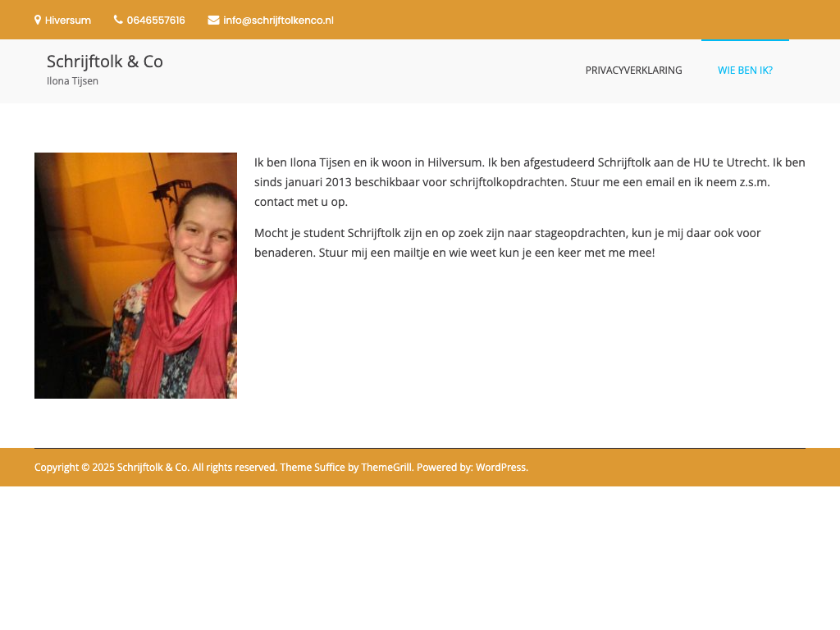Select the Wie ben ik? menu item

[x=745, y=71]
